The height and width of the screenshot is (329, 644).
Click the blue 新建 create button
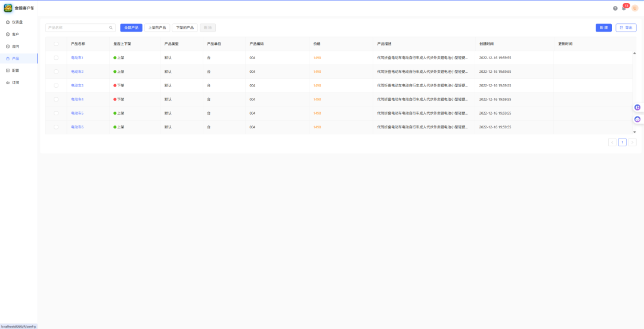point(603,28)
